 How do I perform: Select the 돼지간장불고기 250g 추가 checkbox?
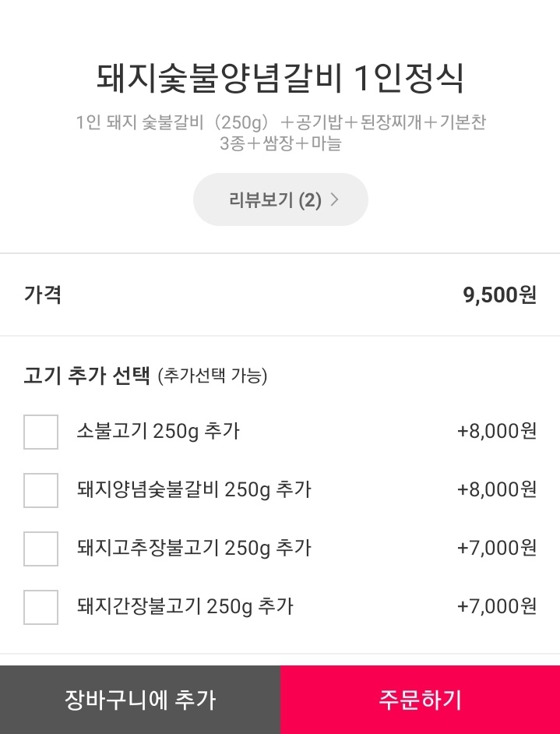[x=41, y=607]
